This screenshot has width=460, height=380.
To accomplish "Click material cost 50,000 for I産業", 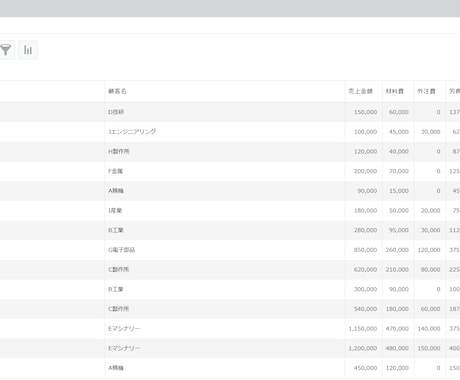I will [399, 210].
